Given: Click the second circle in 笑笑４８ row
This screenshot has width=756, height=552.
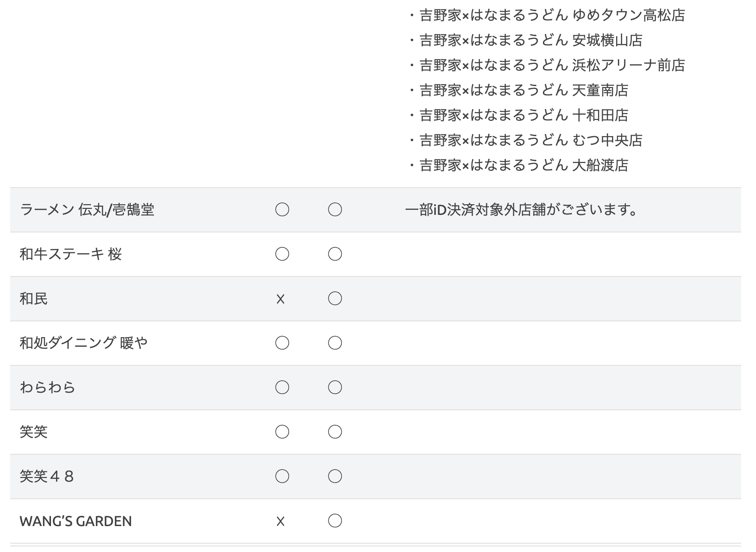Looking at the screenshot, I should 335,477.
